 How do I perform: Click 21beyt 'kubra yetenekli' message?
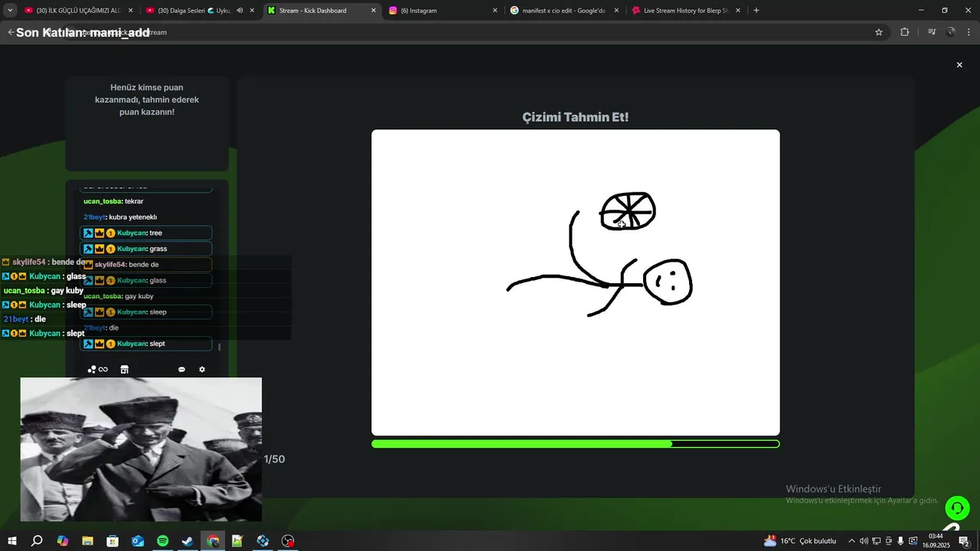point(120,217)
